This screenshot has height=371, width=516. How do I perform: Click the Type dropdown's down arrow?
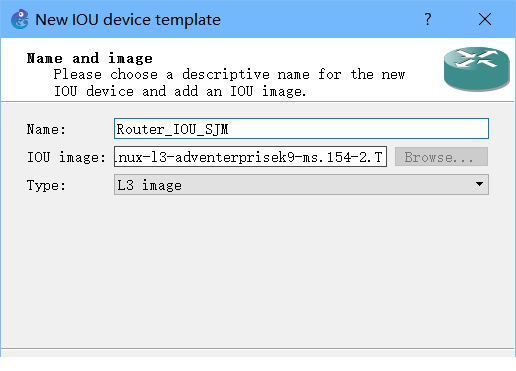pos(479,184)
